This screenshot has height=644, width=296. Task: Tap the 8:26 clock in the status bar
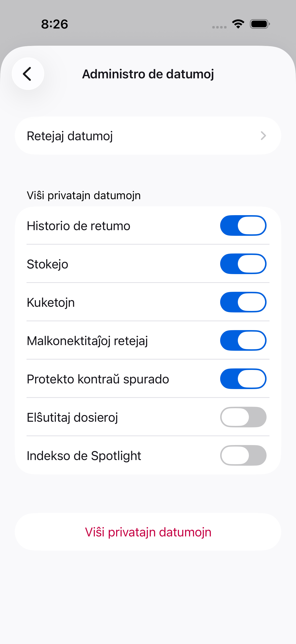coord(54,24)
